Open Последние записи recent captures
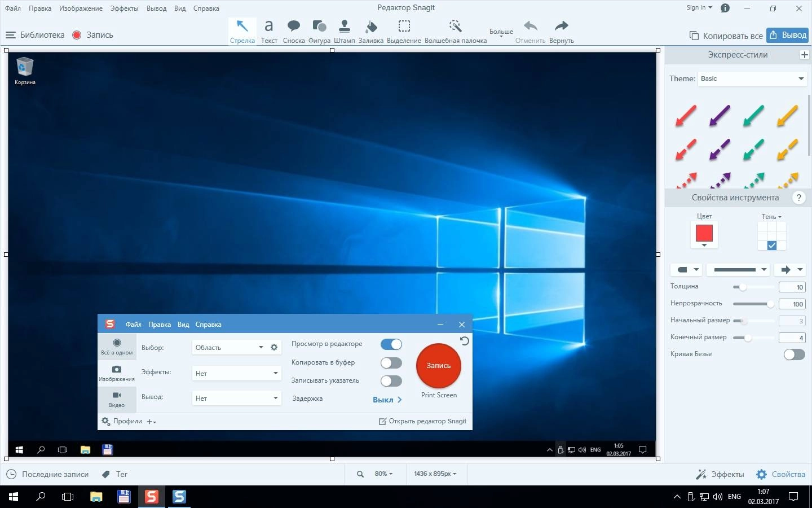Screen dimensions: 812x508 tap(48, 474)
